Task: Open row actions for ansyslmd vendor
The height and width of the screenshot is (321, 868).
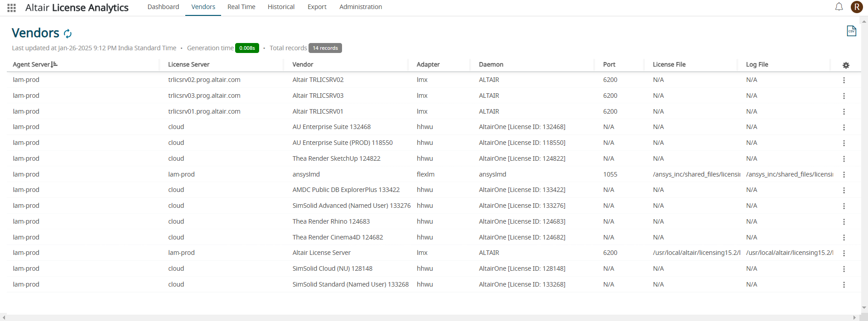Action: [844, 175]
